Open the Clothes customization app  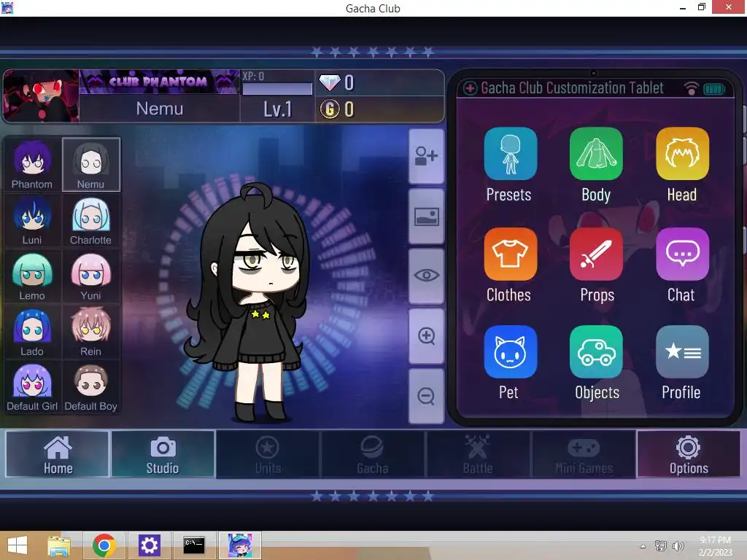510,254
